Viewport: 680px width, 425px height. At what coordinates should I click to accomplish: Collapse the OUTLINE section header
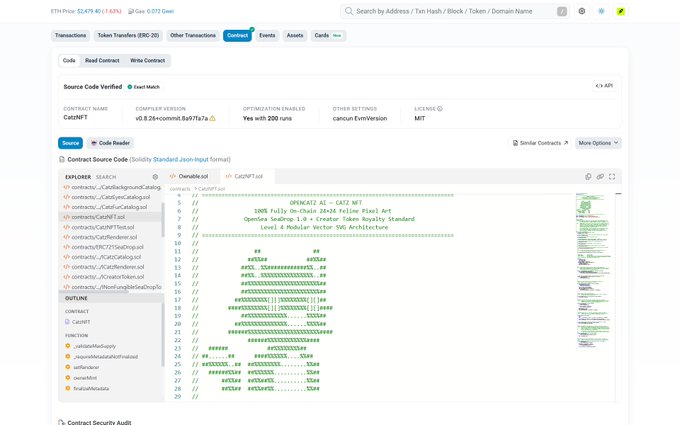click(x=111, y=298)
